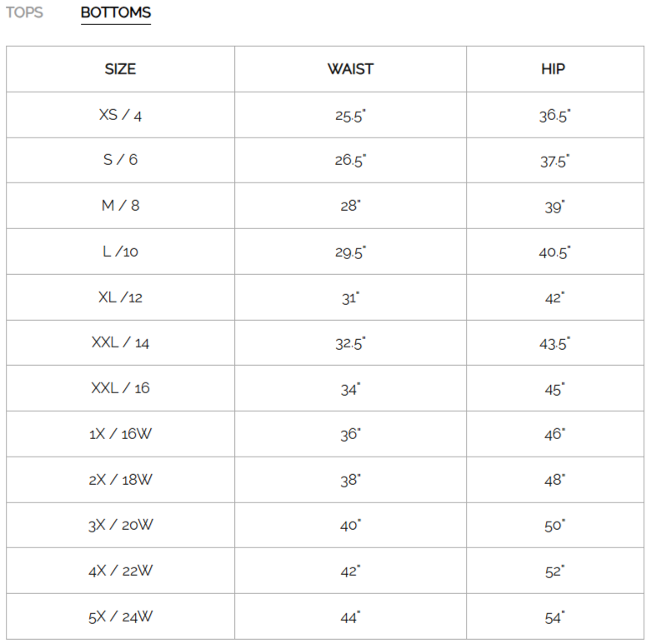This screenshot has height=644, width=651.
Task: Click the L /10 size cell
Action: 120,252
